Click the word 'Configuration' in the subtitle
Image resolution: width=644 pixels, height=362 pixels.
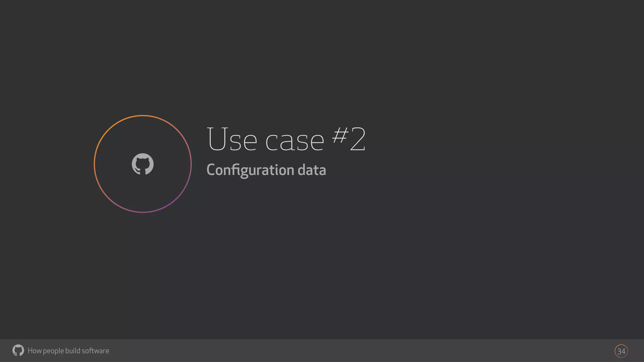pos(250,170)
